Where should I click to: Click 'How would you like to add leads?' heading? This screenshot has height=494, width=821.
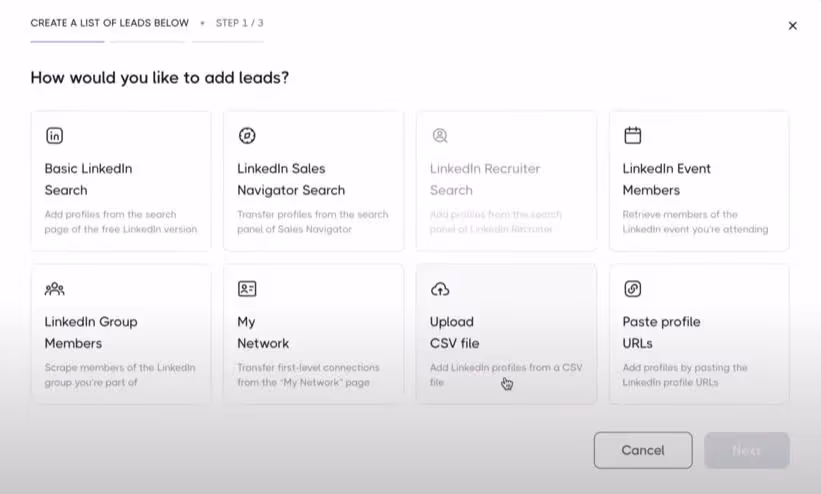click(x=160, y=78)
